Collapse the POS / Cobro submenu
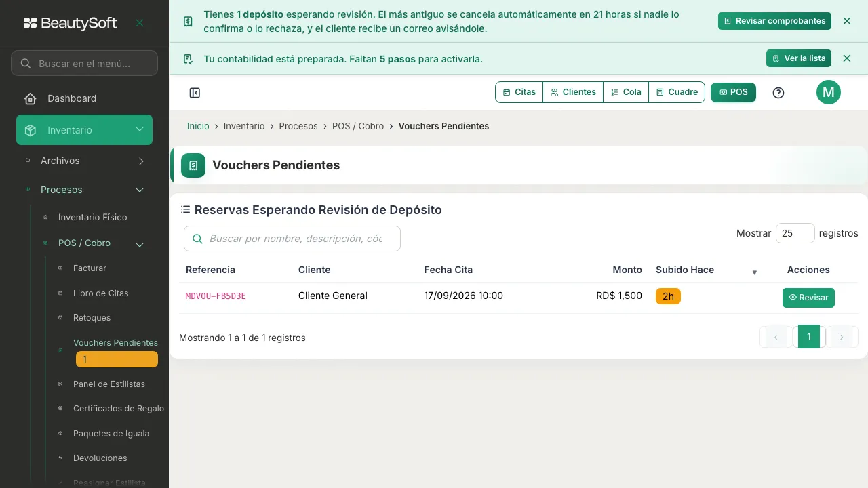This screenshot has width=868, height=488. [140, 245]
